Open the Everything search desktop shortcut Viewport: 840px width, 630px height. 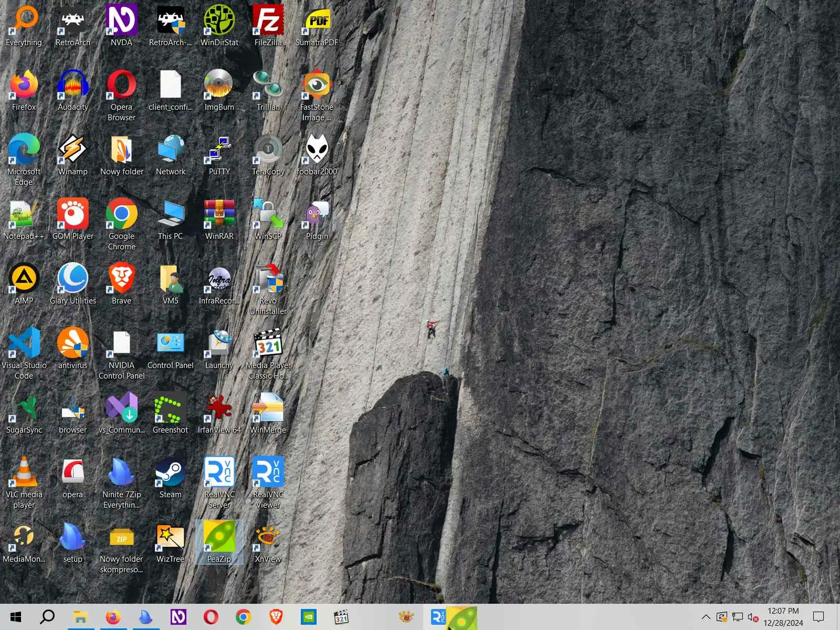pos(24,25)
